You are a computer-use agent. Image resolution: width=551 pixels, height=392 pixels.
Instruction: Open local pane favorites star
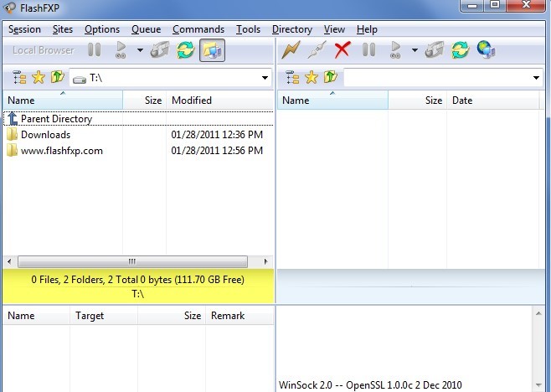(39, 77)
